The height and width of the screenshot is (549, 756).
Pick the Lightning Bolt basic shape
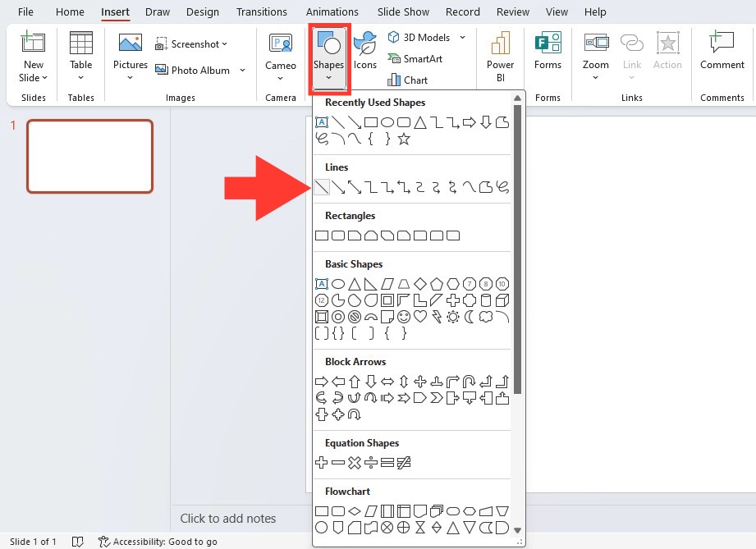click(x=437, y=317)
